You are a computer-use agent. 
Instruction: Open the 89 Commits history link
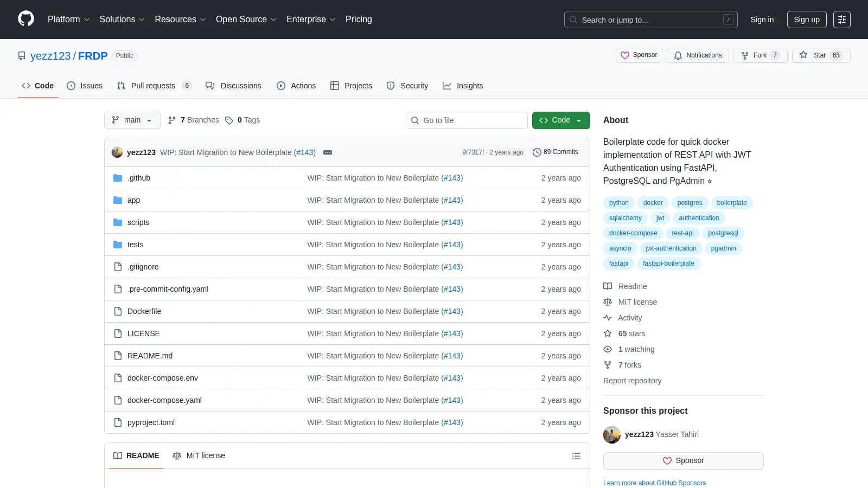[556, 152]
